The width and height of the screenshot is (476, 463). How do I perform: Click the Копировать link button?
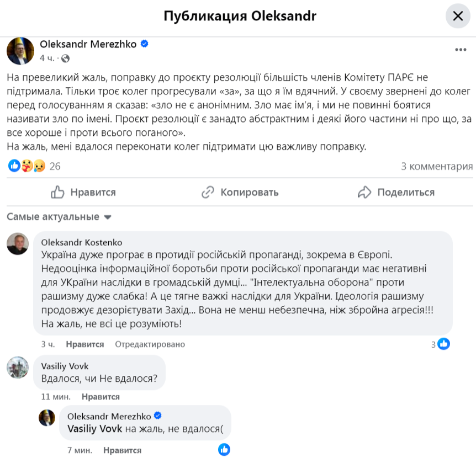[x=240, y=192]
